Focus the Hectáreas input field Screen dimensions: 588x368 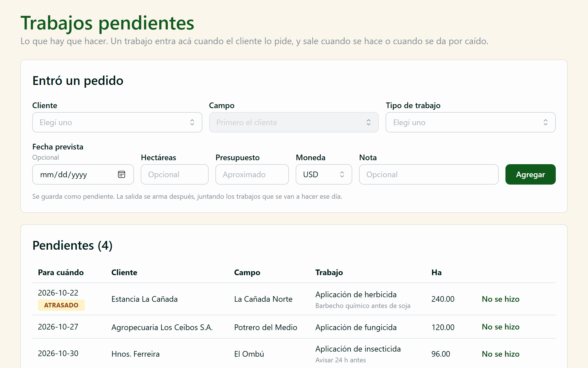point(175,174)
